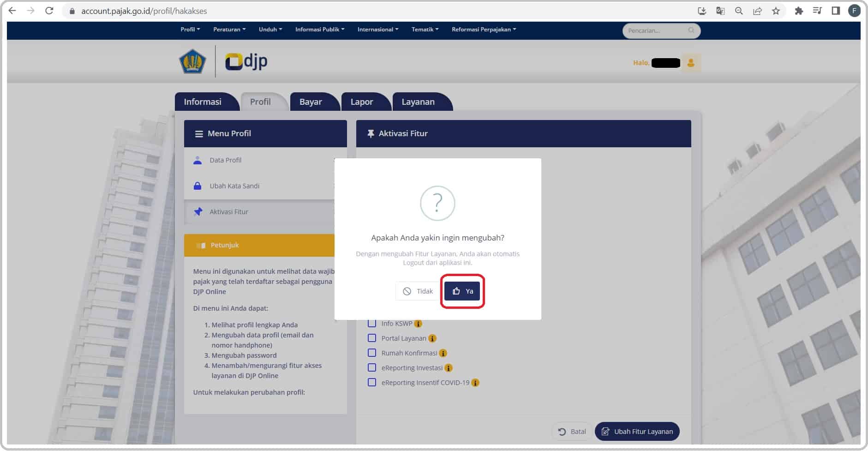Screen dimensions: 868x451
Task: Open the media control icon in the browser toolbar
Action: [x=817, y=11]
